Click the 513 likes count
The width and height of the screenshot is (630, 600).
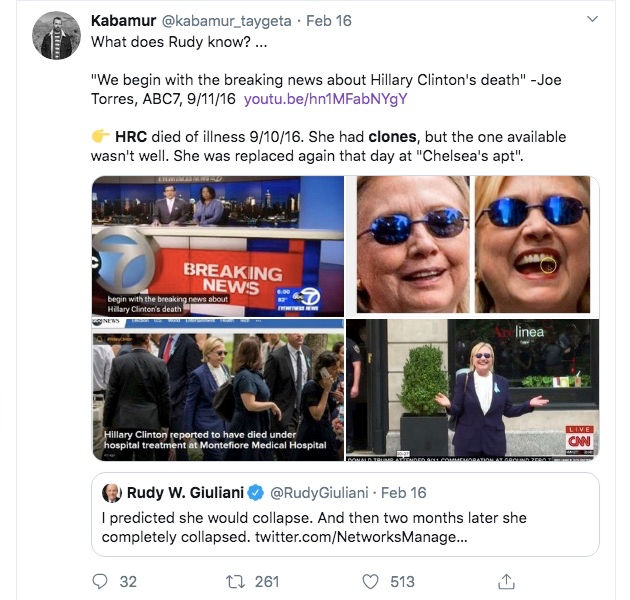point(402,582)
